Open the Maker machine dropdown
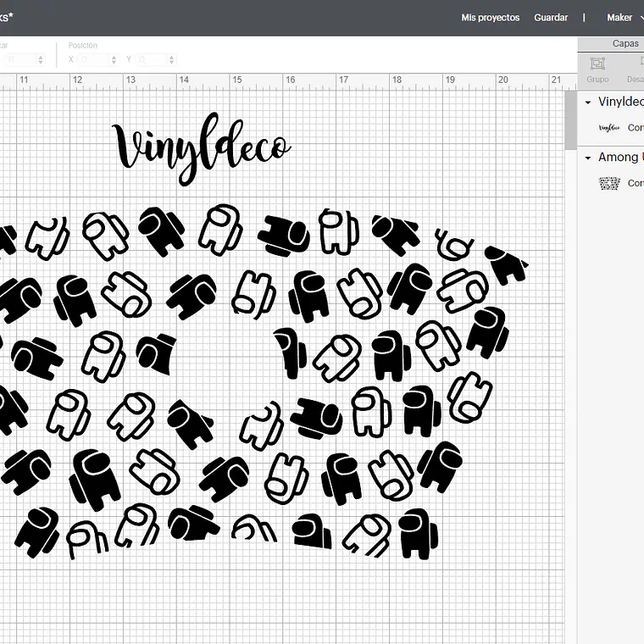The width and height of the screenshot is (644, 644). tap(625, 18)
